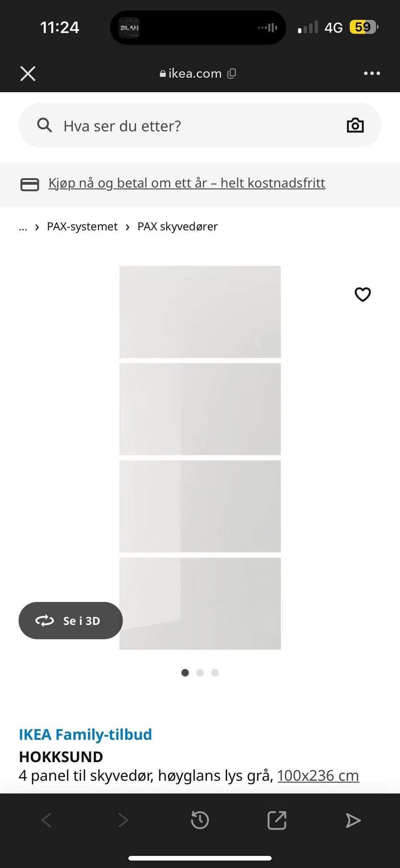Viewport: 400px width, 868px height.
Task: Select the second image carousel dot
Action: pos(200,672)
